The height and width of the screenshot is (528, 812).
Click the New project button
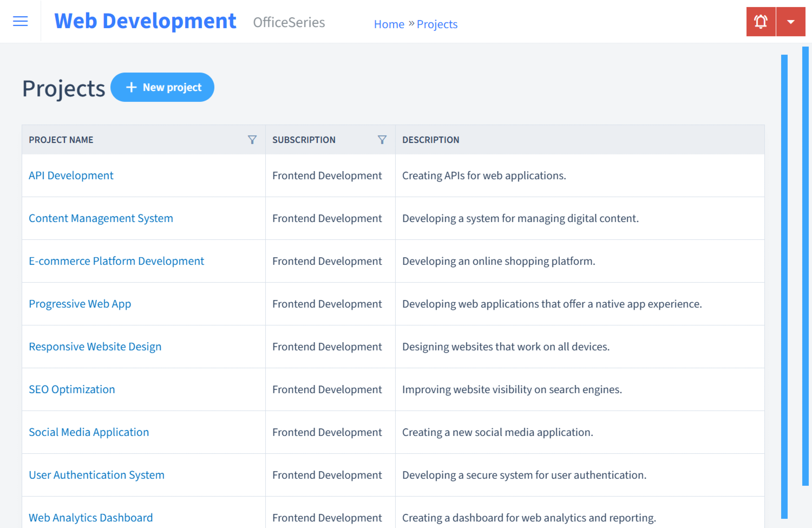click(x=162, y=87)
